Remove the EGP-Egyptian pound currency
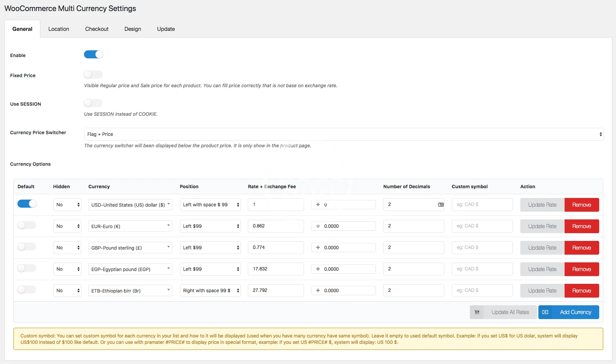This screenshot has width=616, height=364. [x=581, y=269]
